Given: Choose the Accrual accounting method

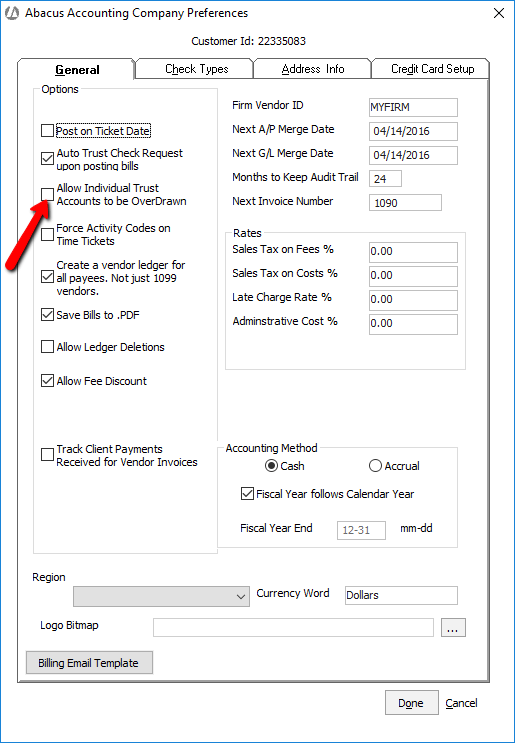Looking at the screenshot, I should (375, 466).
